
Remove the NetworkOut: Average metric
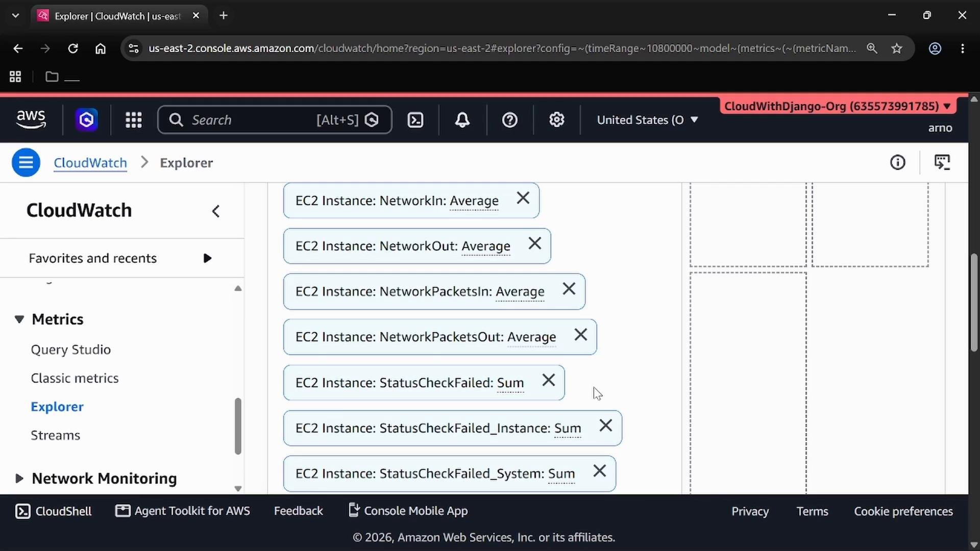point(535,243)
